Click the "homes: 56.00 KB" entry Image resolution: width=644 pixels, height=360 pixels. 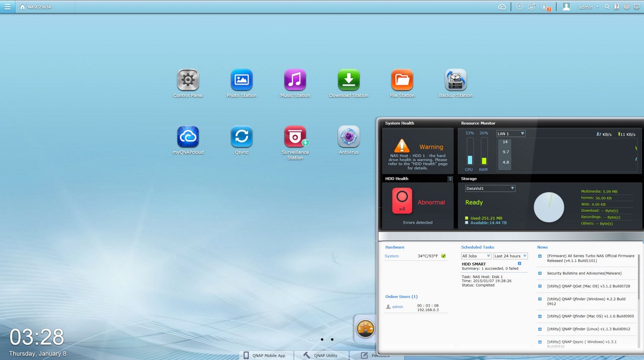[x=596, y=198]
